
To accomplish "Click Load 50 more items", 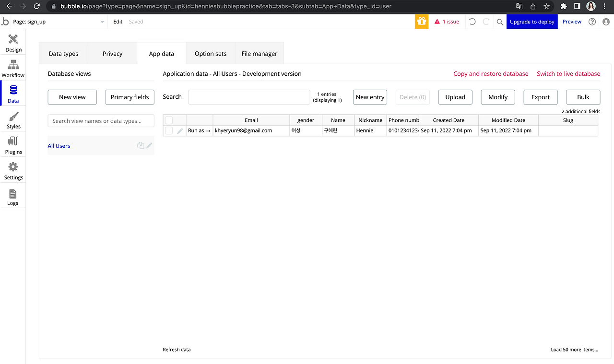I will click(575, 350).
